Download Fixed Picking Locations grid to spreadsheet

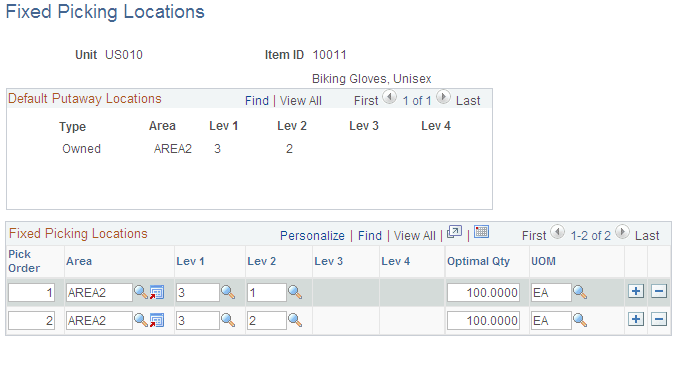[482, 232]
